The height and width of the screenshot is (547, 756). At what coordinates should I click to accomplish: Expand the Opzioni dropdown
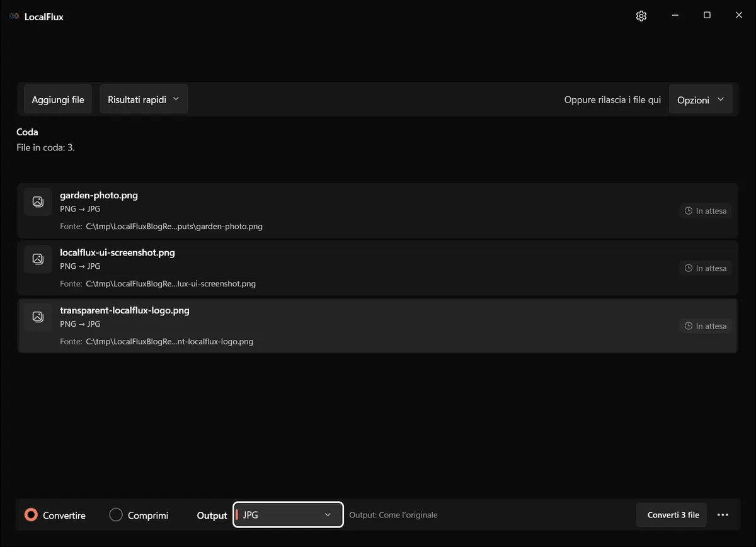tap(701, 99)
